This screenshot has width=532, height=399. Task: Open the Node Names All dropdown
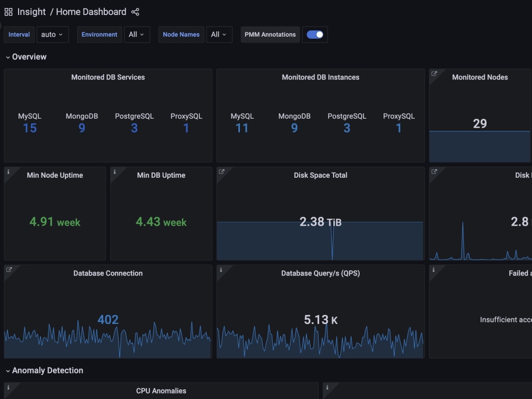tap(219, 35)
